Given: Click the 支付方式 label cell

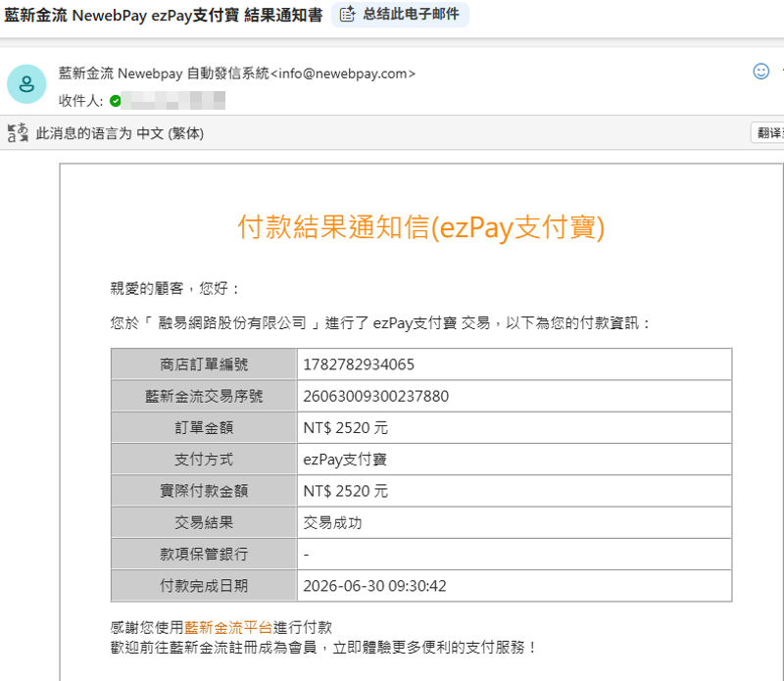Looking at the screenshot, I should (204, 460).
